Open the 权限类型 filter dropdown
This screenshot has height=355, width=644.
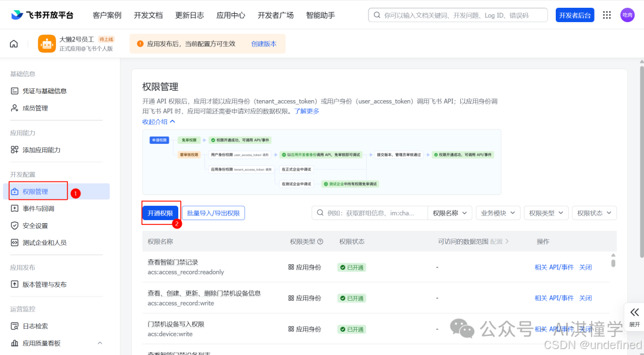(x=546, y=212)
